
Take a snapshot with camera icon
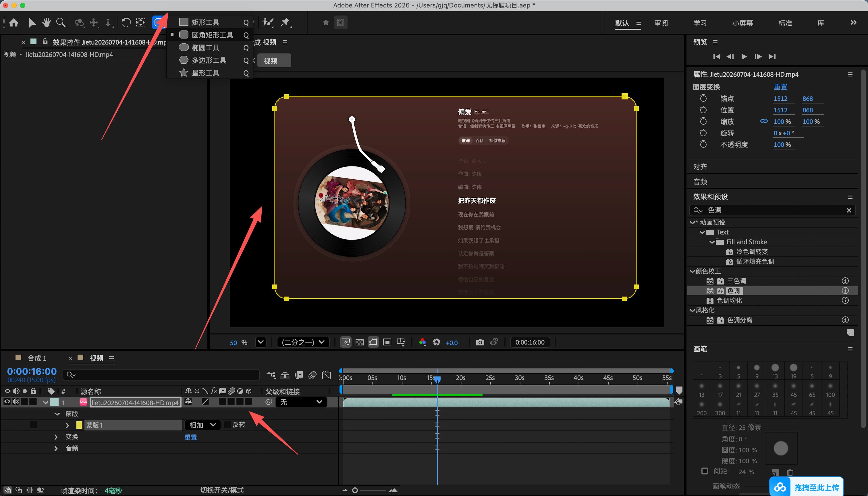[480, 342]
